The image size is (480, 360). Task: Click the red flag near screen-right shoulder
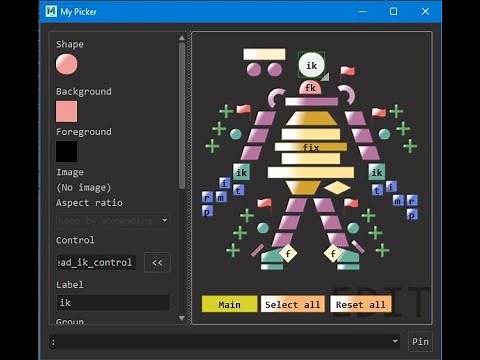tap(378, 114)
